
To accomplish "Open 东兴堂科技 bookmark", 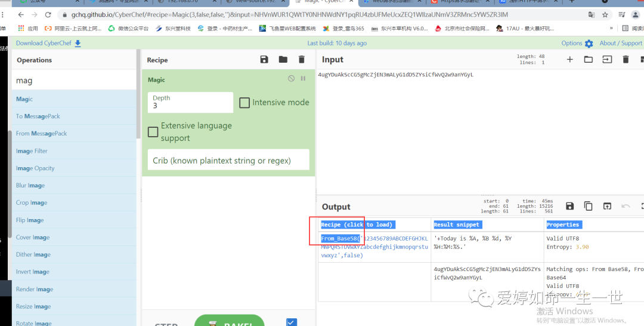I will coord(173,29).
